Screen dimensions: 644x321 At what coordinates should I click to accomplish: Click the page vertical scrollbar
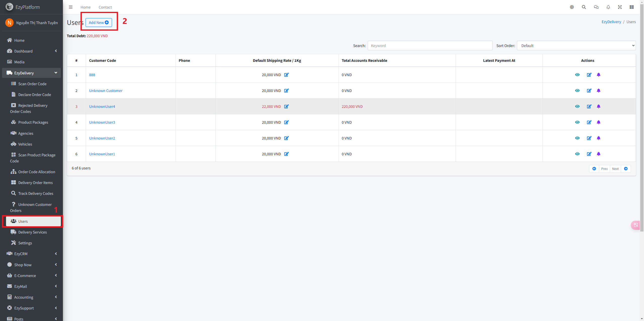point(642,118)
